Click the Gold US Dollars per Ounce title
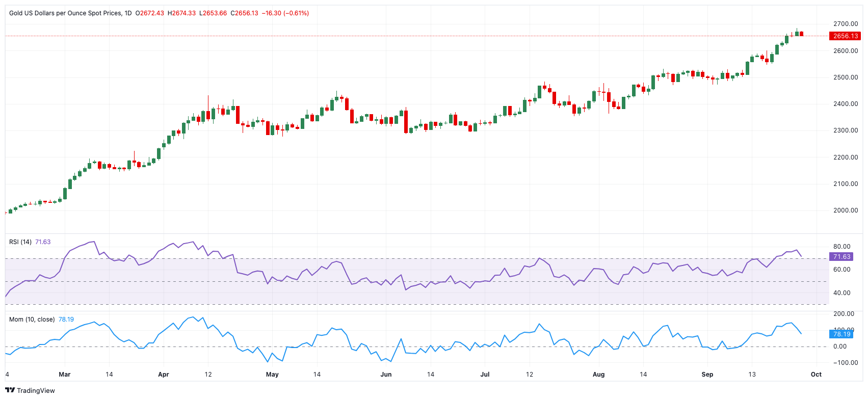The height and width of the screenshot is (399, 868). 65,13
